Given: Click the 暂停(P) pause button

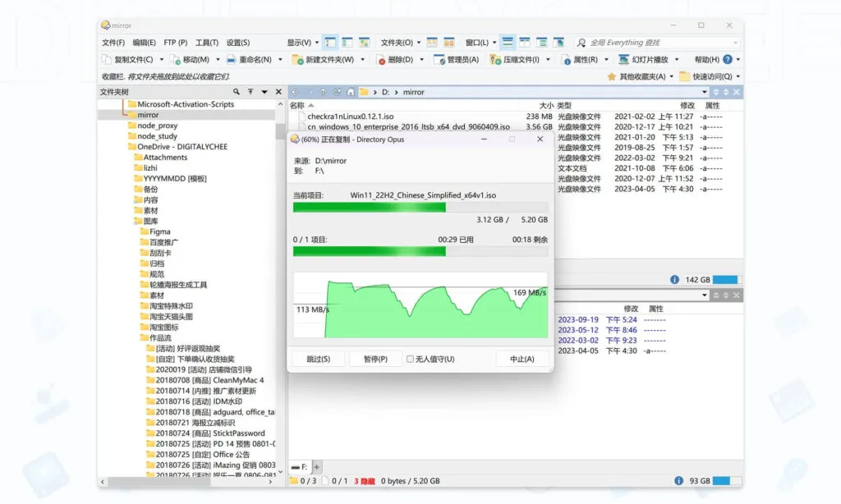Looking at the screenshot, I should point(375,359).
